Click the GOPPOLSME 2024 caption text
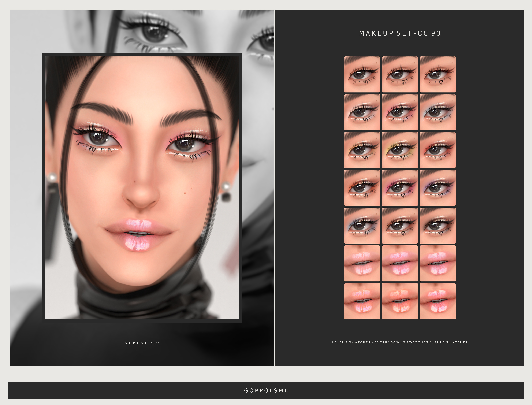 [142, 343]
